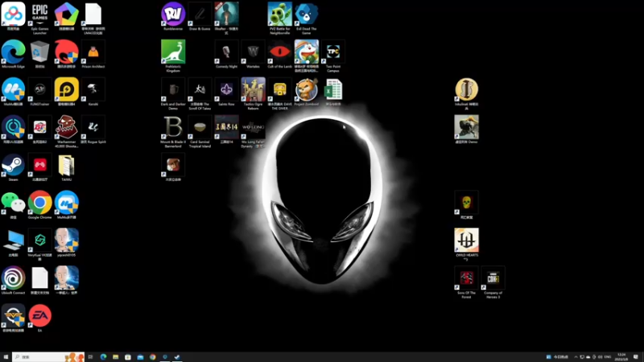Open the notification center

pos(636,357)
